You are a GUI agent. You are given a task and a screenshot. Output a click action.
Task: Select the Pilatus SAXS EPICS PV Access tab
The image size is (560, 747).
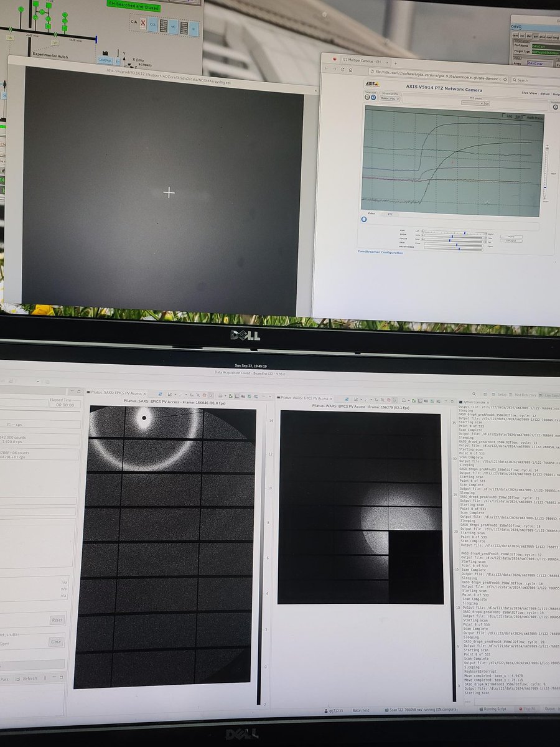pyautogui.click(x=117, y=393)
